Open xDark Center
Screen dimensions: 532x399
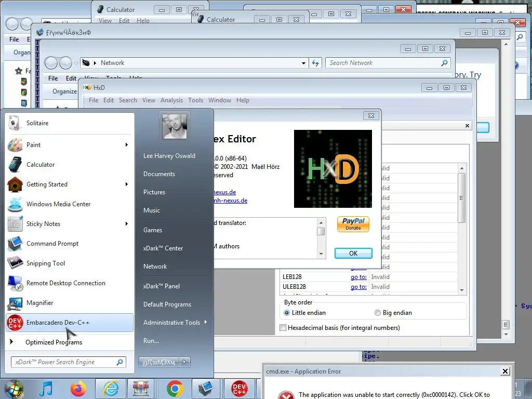[x=163, y=248]
